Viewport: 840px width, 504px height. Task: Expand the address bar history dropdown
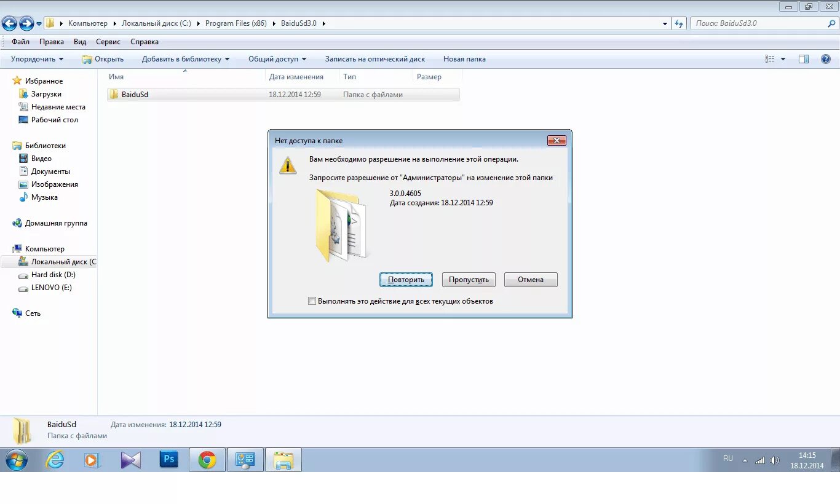point(665,23)
